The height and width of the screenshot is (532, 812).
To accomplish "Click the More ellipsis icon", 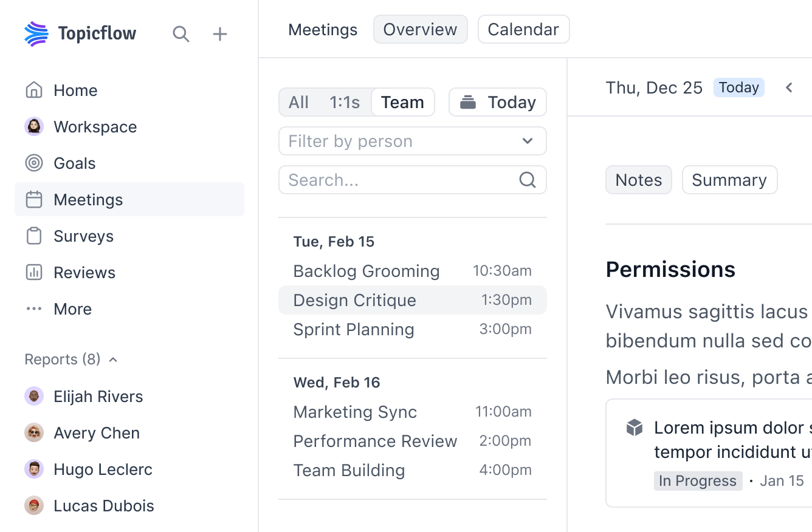I will 34,309.
